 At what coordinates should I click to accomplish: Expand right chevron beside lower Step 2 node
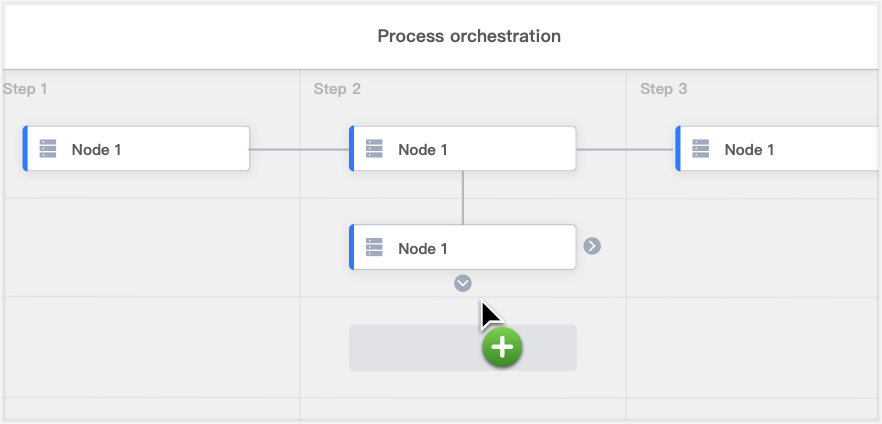(592, 246)
